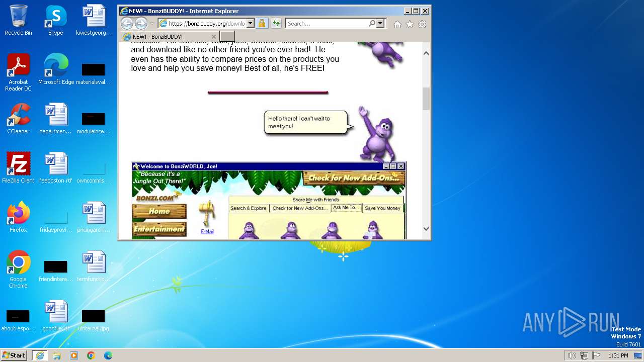Select the 'Save You Money' tab
This screenshot has width=644, height=362.
pyautogui.click(x=383, y=208)
